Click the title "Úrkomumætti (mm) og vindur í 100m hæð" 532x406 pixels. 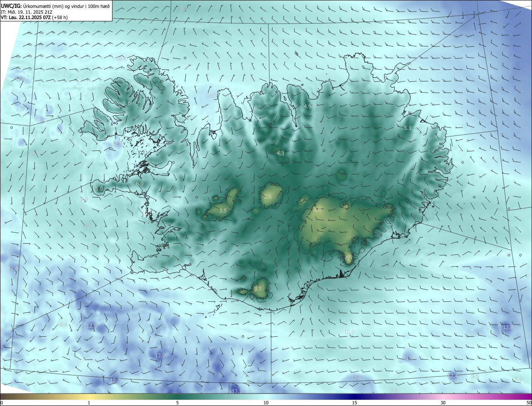click(x=66, y=6)
